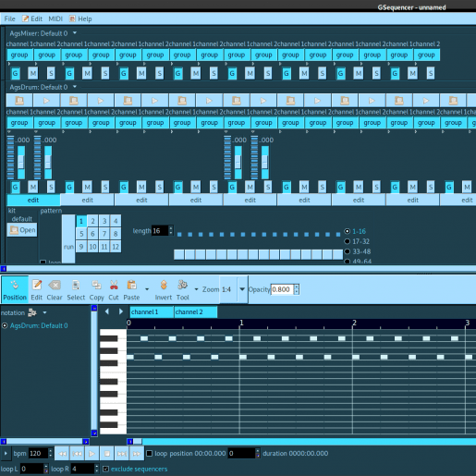
Task: Solo first AgsMixer channel with S button
Action: [51, 73]
